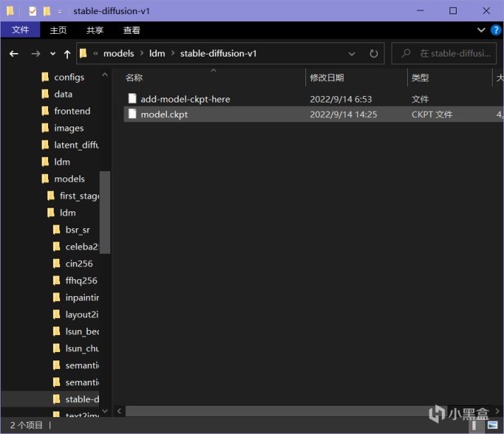
Task: Open the cin256 folder in tree
Action: click(x=79, y=264)
